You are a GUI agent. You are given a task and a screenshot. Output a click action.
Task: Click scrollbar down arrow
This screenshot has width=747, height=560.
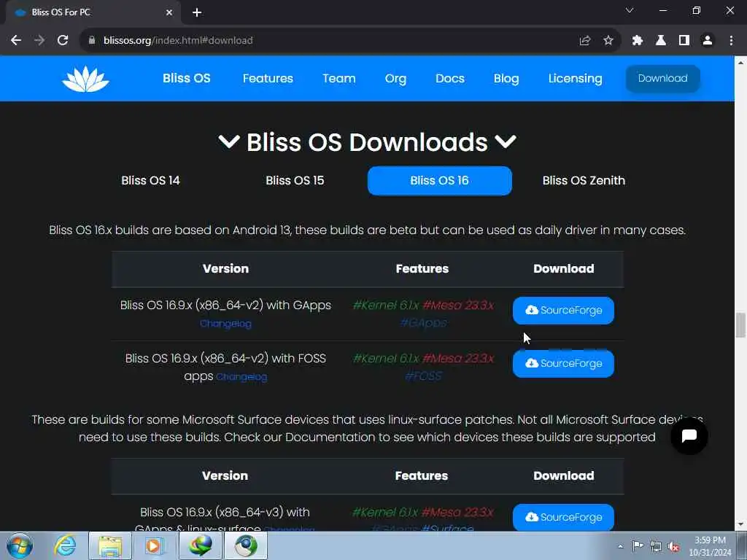click(740, 525)
